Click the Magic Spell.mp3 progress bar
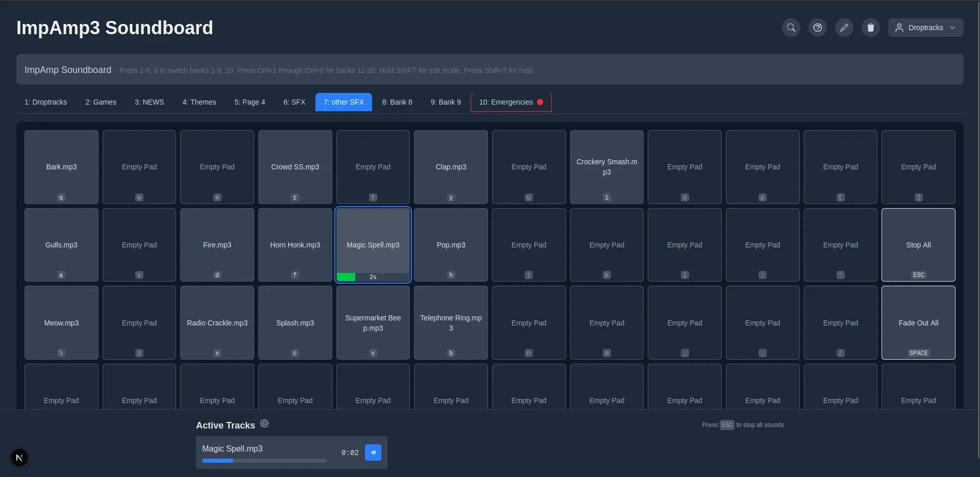The width and height of the screenshot is (980, 477). (263, 460)
